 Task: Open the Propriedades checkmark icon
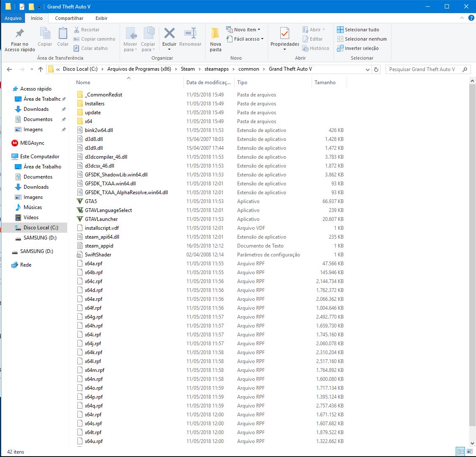coord(285,33)
